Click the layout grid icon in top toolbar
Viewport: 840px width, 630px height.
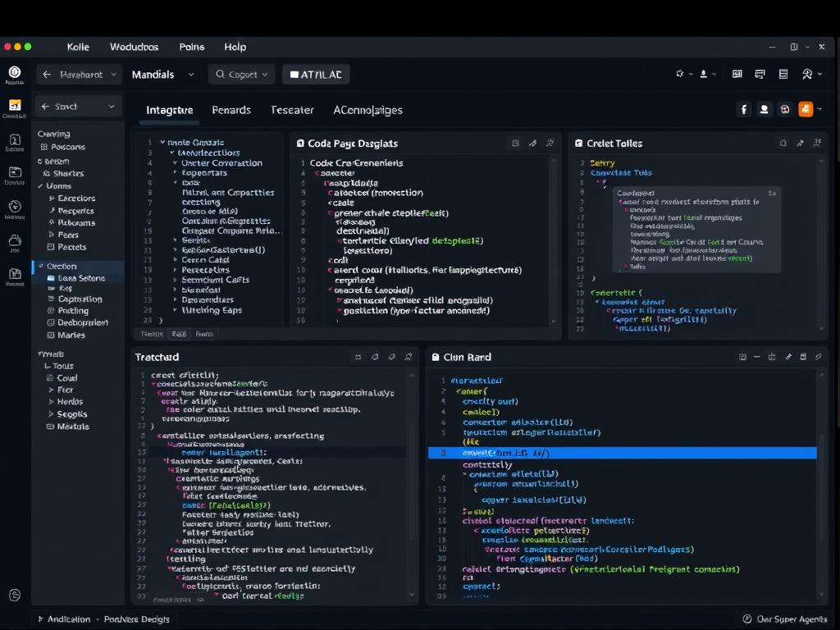point(737,74)
